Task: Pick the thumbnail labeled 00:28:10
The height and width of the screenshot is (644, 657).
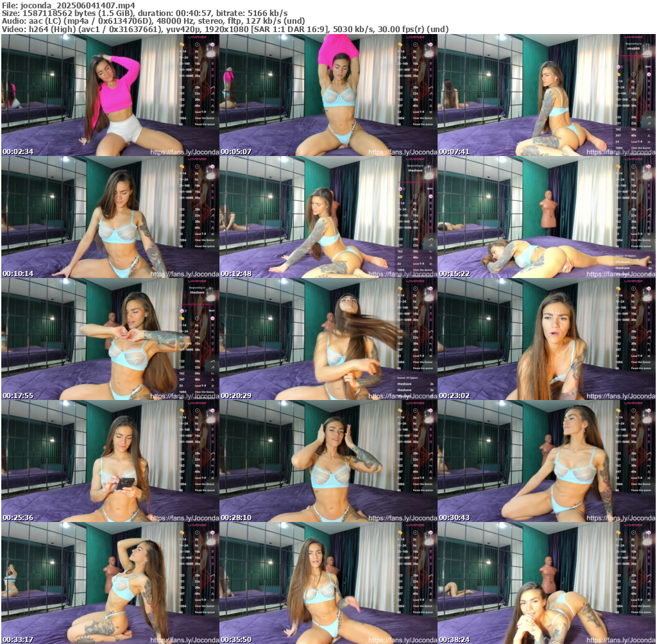Action: pyautogui.click(x=328, y=461)
